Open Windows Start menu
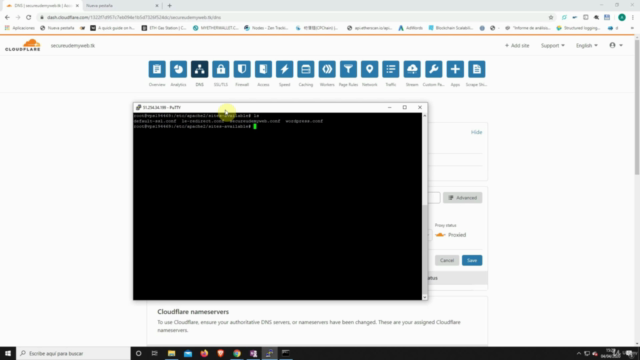 pyautogui.click(x=8, y=353)
